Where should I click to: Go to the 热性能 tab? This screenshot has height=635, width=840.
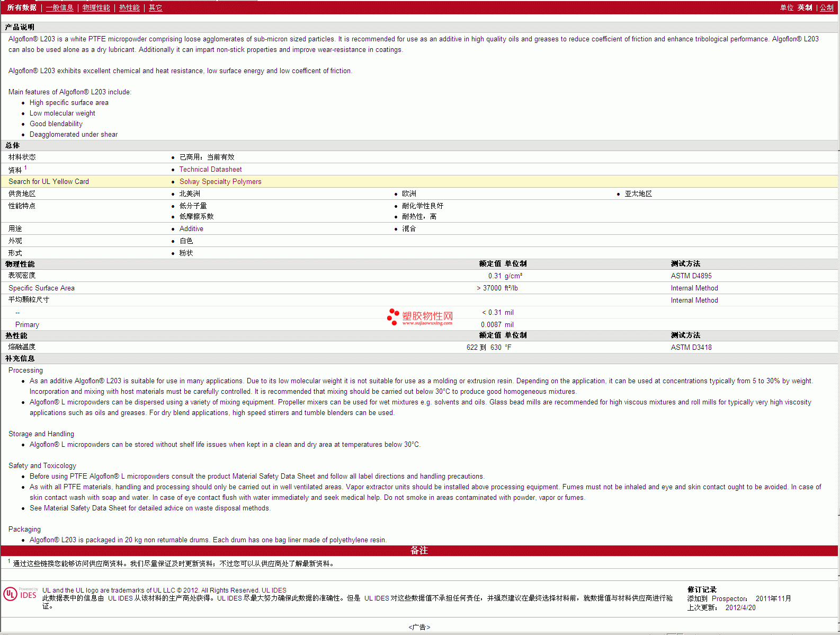point(129,7)
